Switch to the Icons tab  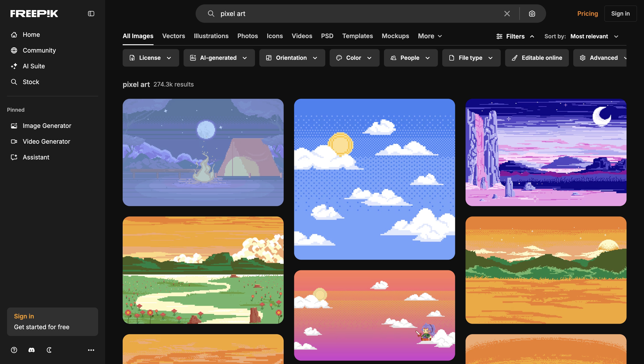[274, 36]
